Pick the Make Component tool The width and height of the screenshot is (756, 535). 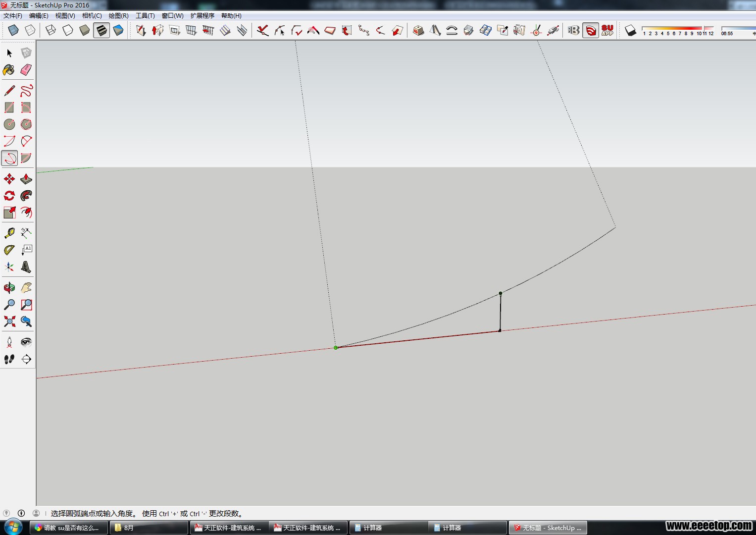click(x=26, y=53)
